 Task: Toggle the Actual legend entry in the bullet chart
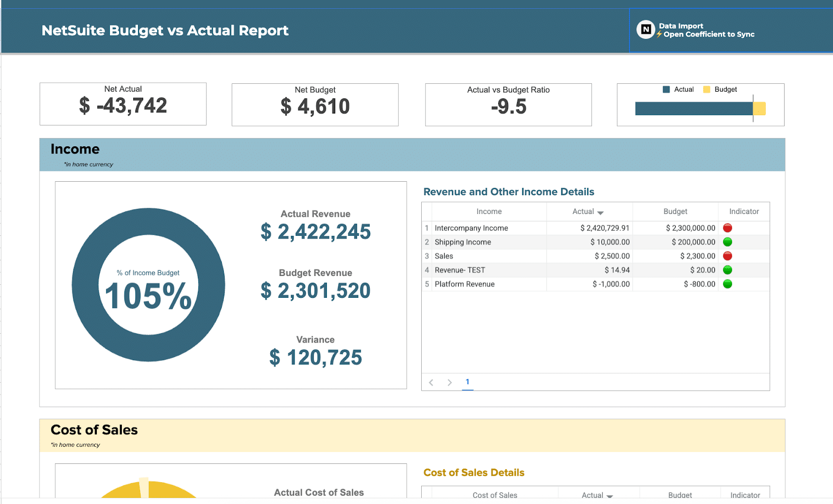678,89
